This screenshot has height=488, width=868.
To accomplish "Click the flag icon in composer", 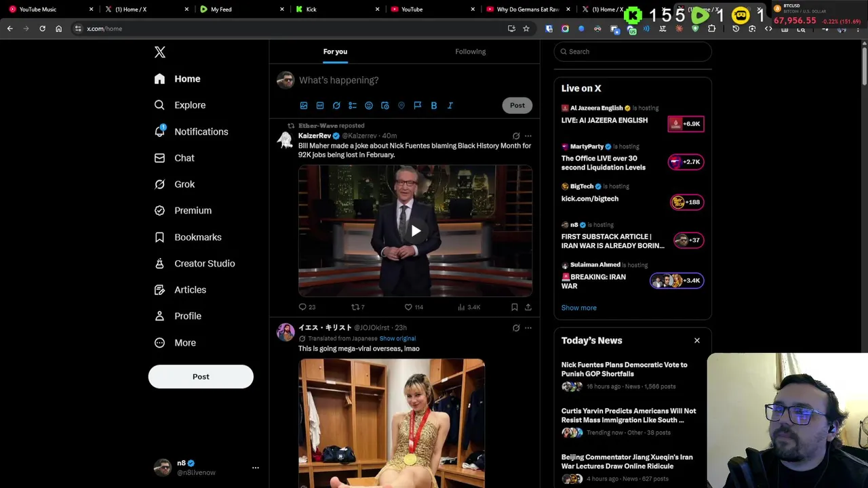I will click(418, 106).
